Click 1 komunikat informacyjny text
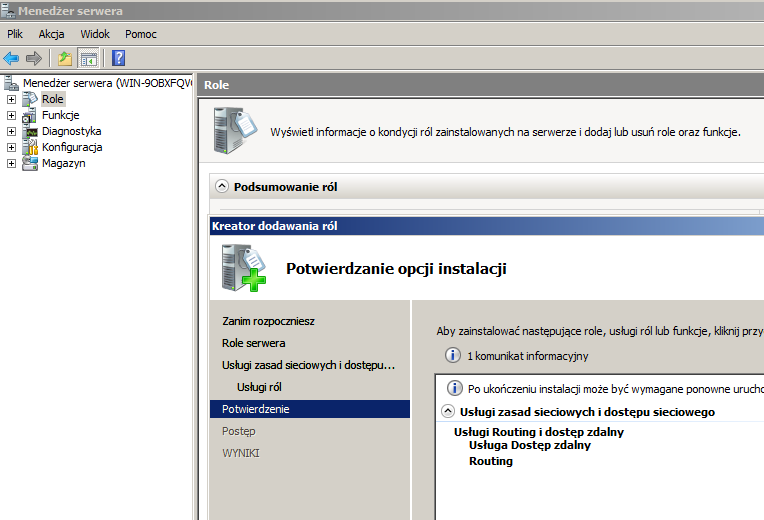Viewport: 764px width, 520px height. pos(528,356)
